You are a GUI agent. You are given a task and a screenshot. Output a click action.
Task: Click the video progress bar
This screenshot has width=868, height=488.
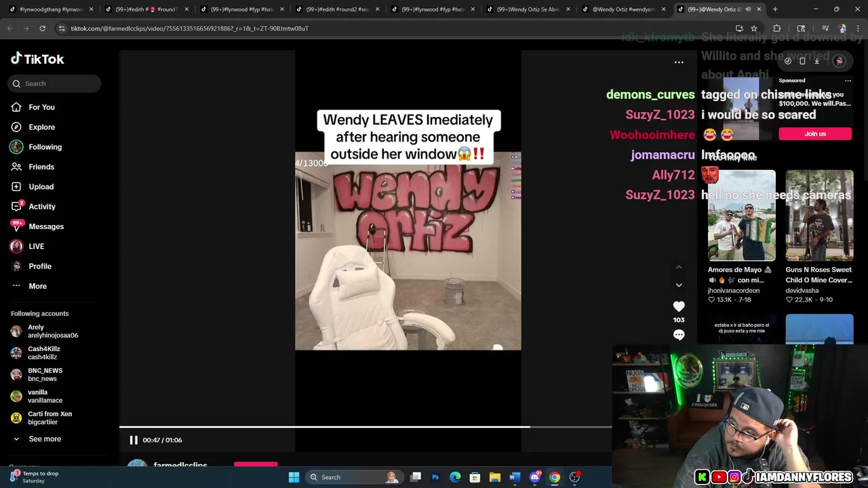[x=366, y=427]
